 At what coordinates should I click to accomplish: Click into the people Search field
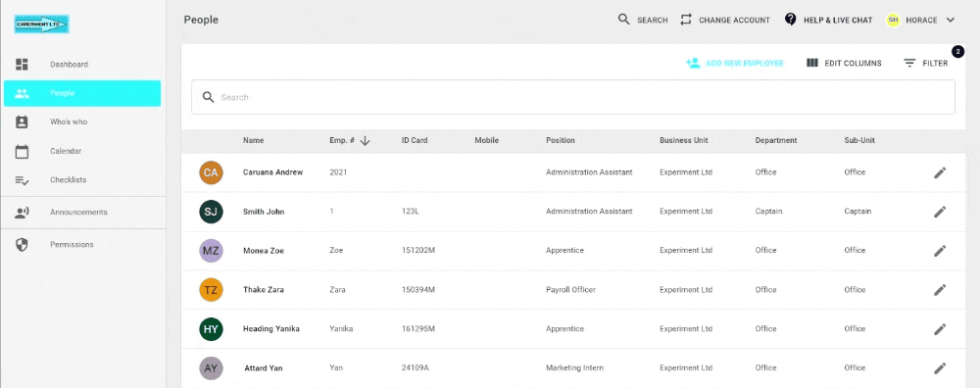573,97
